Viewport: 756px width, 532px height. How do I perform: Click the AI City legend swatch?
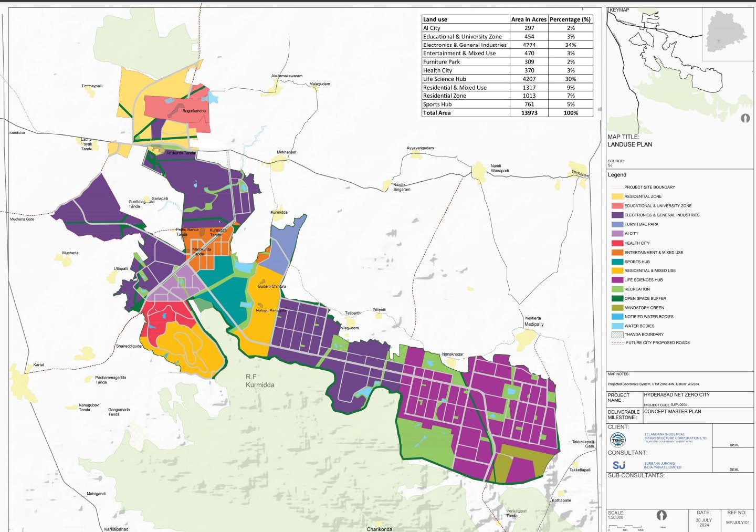tap(617, 234)
